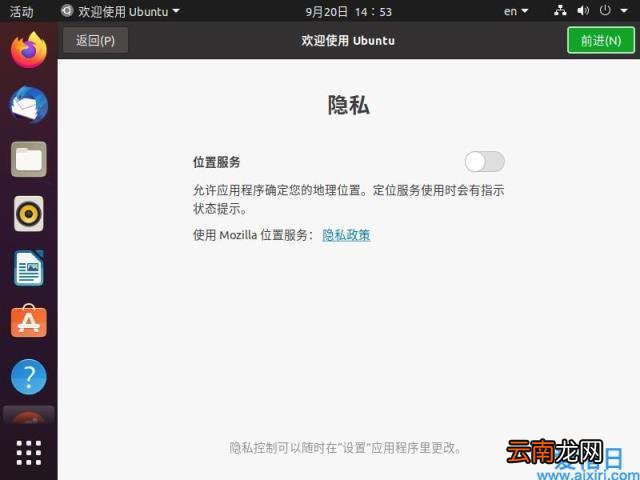The width and height of the screenshot is (640, 480).
Task: Open Ubuntu Software store icon
Action: click(x=29, y=322)
